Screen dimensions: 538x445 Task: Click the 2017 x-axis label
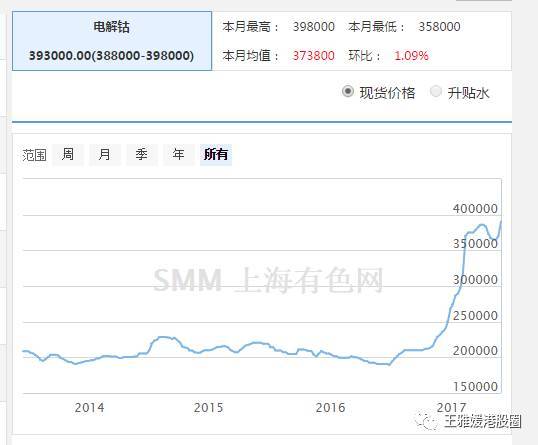click(x=451, y=408)
